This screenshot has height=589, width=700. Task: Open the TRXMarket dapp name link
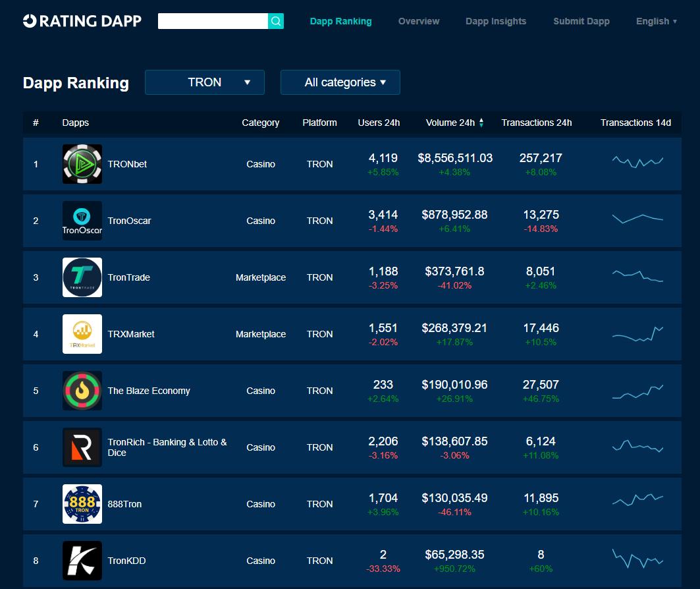[x=131, y=334]
